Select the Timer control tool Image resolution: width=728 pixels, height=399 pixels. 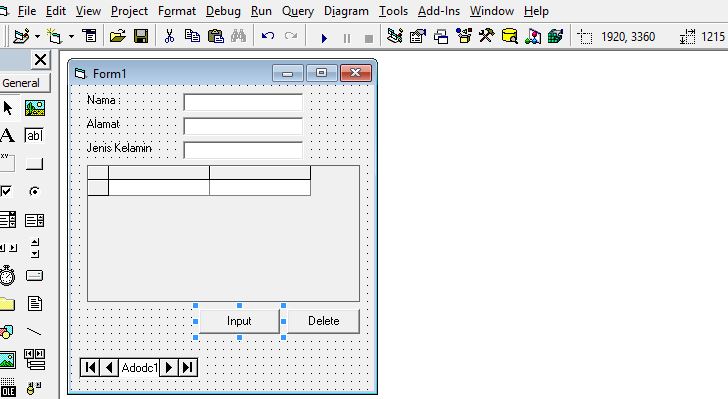point(7,276)
